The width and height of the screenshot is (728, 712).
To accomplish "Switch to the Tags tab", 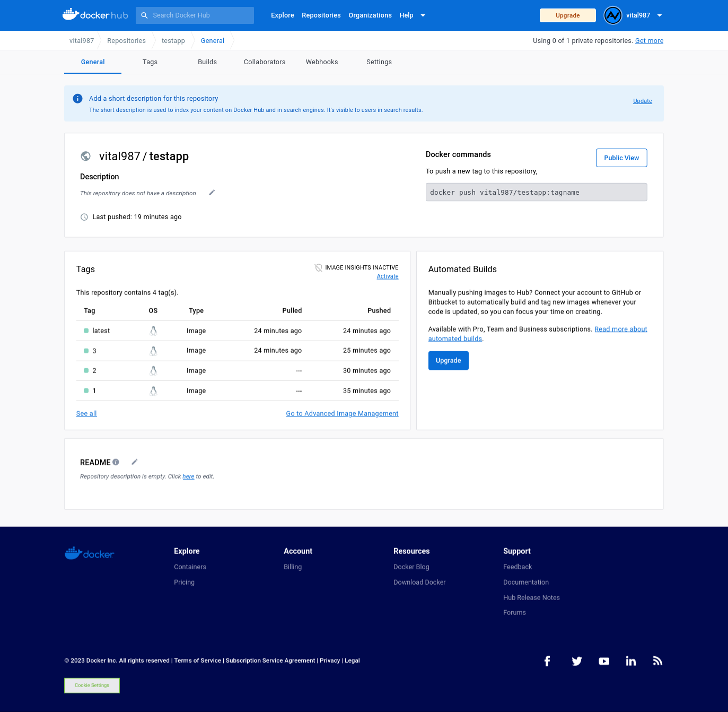I will point(150,62).
